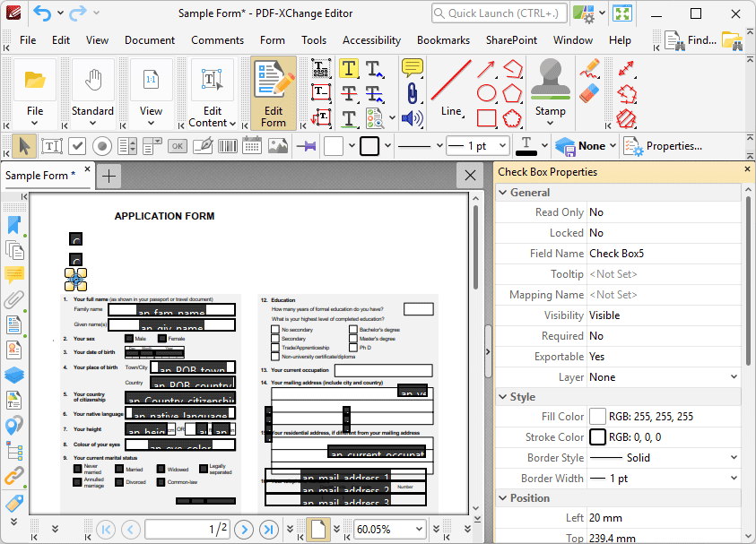756x544 pixels.
Task: Select the Strikeout Text tool
Action: click(x=349, y=91)
